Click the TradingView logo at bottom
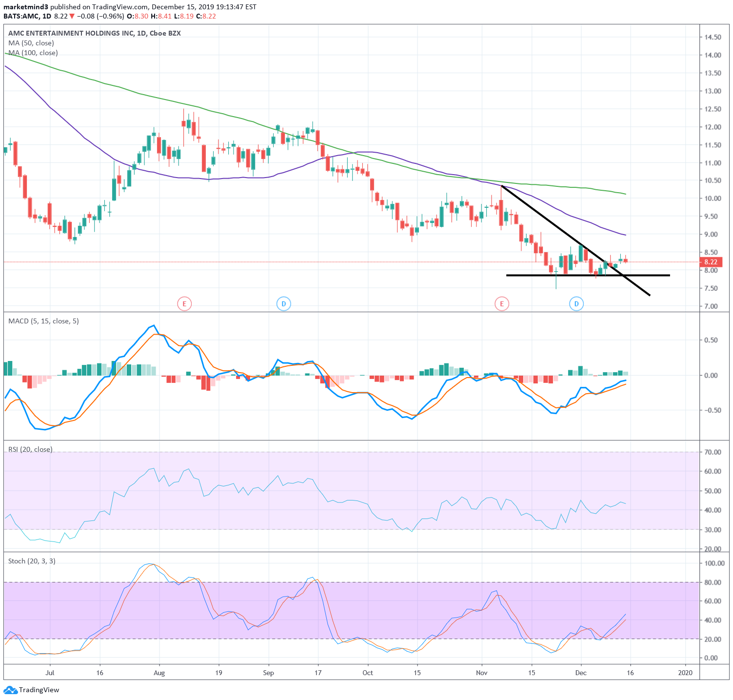Image resolution: width=733 pixels, height=700 pixels. [x=31, y=690]
